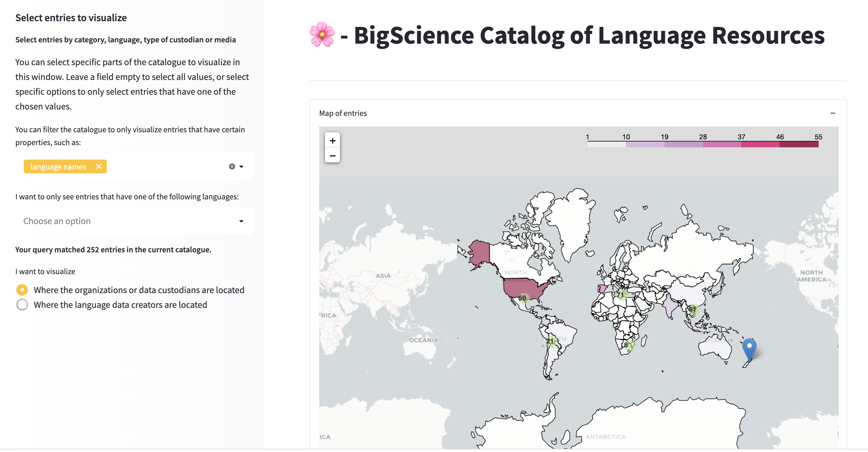Collapse the Map of entries panel
The width and height of the screenshot is (868, 452).
click(x=833, y=113)
